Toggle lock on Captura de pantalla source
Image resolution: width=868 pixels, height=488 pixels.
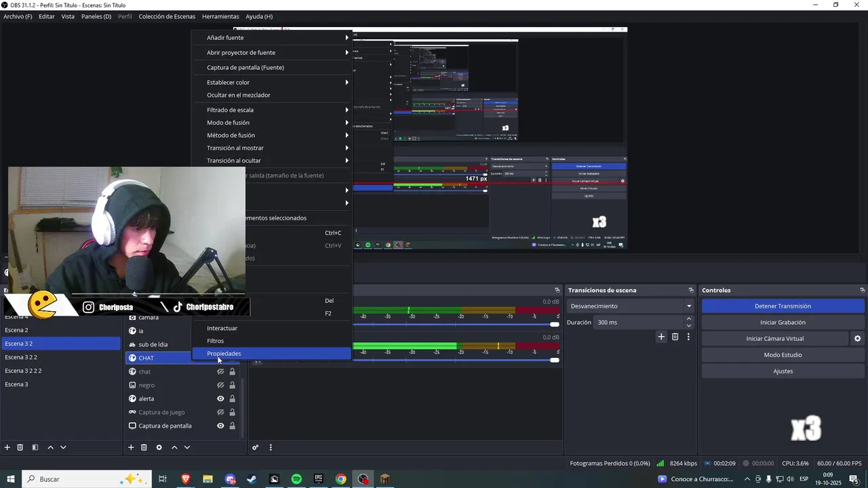pos(232,426)
